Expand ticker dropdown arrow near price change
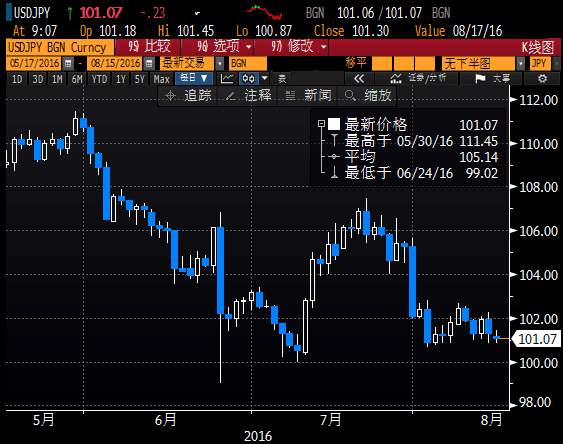This screenshot has width=563, height=444. tap(197, 14)
